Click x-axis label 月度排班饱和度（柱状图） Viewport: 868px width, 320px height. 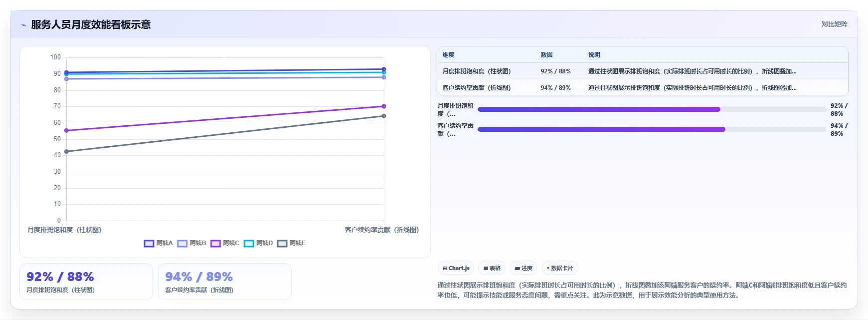pyautogui.click(x=64, y=230)
